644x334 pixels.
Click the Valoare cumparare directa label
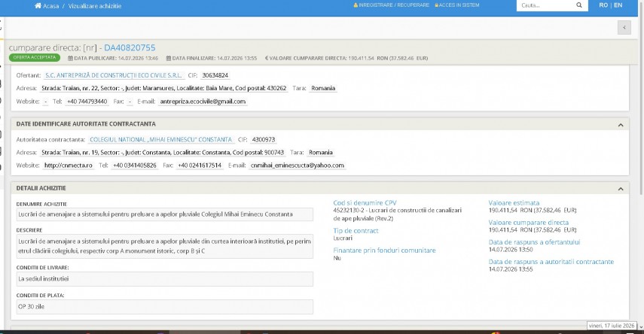[x=529, y=223]
